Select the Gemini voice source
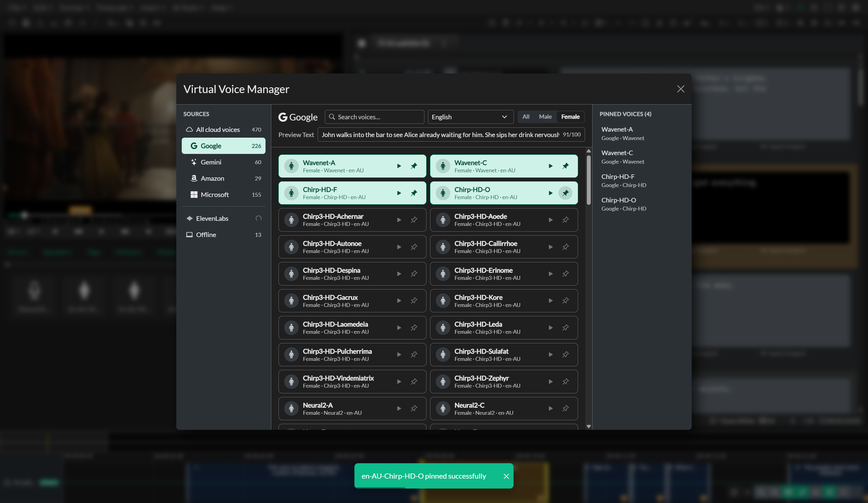This screenshot has width=868, height=503. 223,162
